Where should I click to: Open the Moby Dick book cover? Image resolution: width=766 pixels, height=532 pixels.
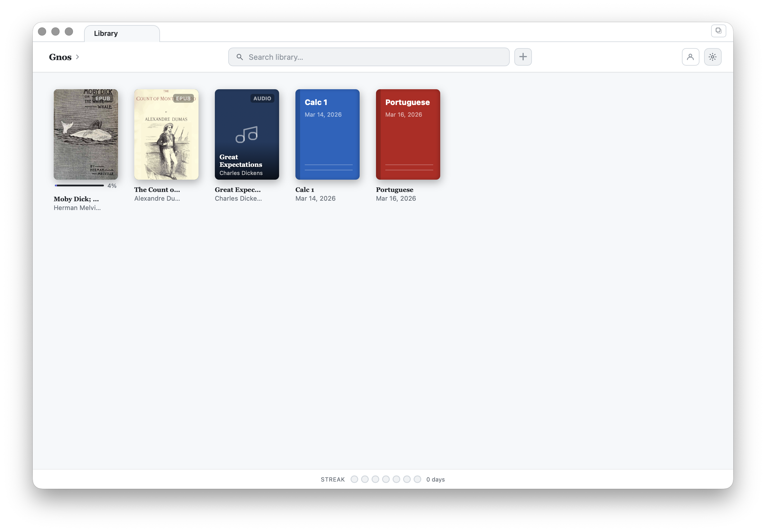pos(86,134)
